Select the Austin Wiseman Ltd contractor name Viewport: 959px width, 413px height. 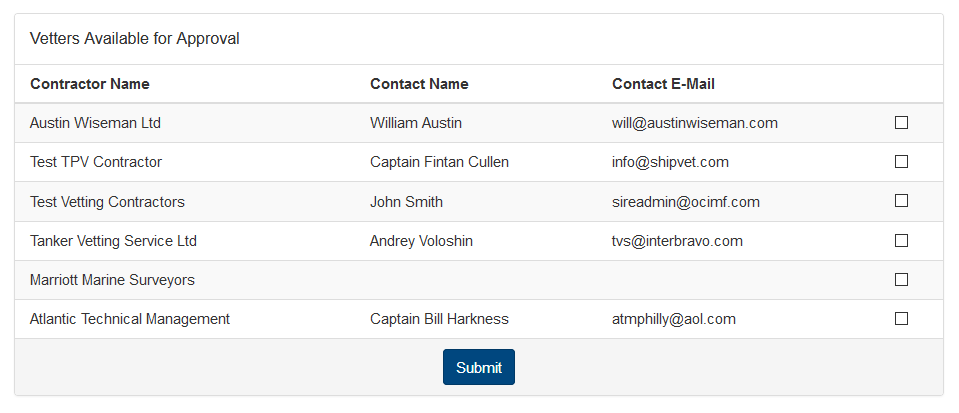pyautogui.click(x=95, y=123)
